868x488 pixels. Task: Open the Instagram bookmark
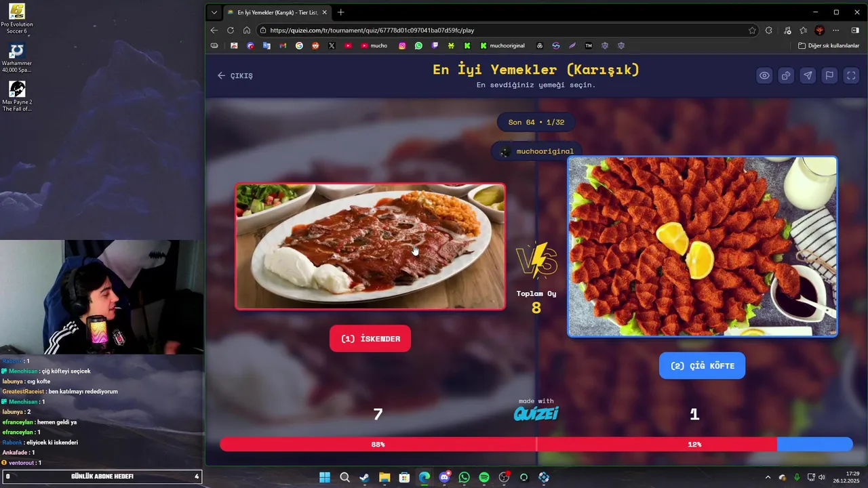402,46
